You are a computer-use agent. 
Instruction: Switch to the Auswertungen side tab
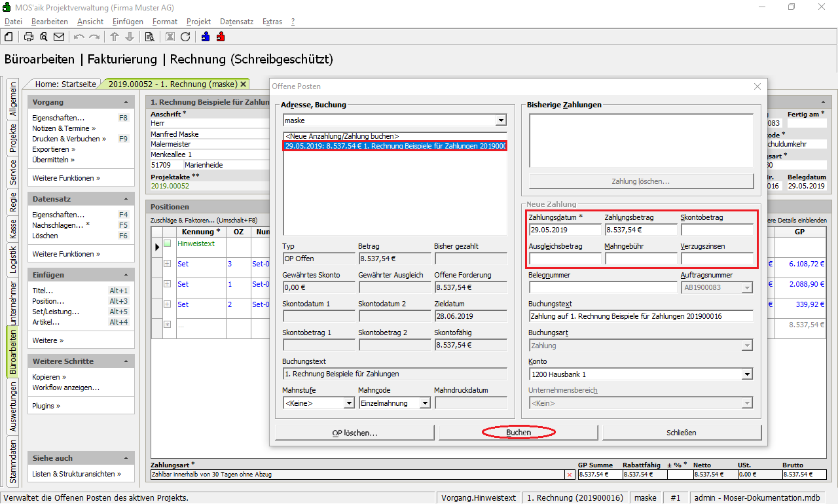(13, 407)
